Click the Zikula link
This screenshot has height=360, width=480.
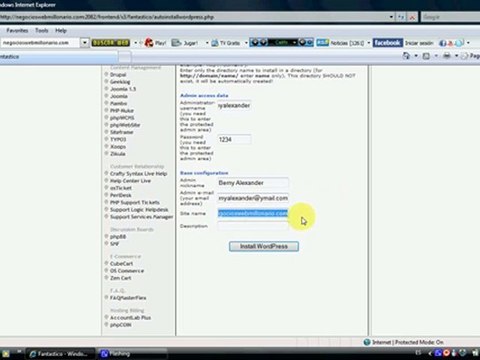[118, 154]
